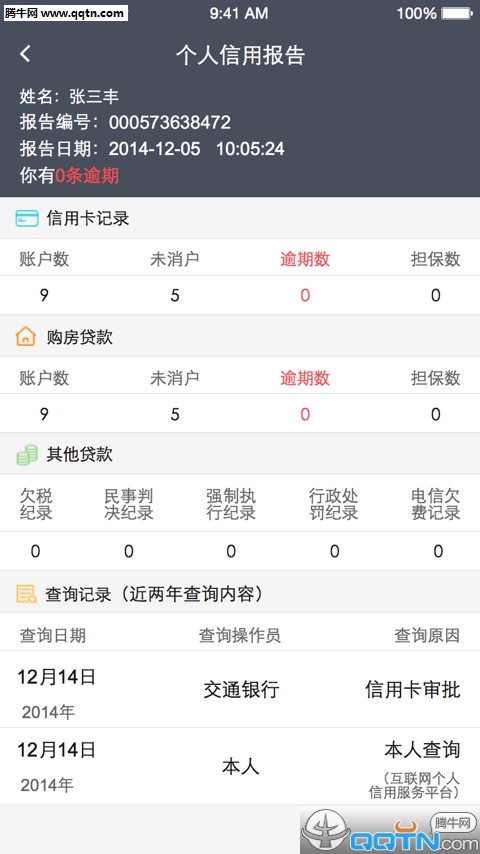The image size is (480, 854).
Task: Click the query record icon
Action: (x=26, y=593)
